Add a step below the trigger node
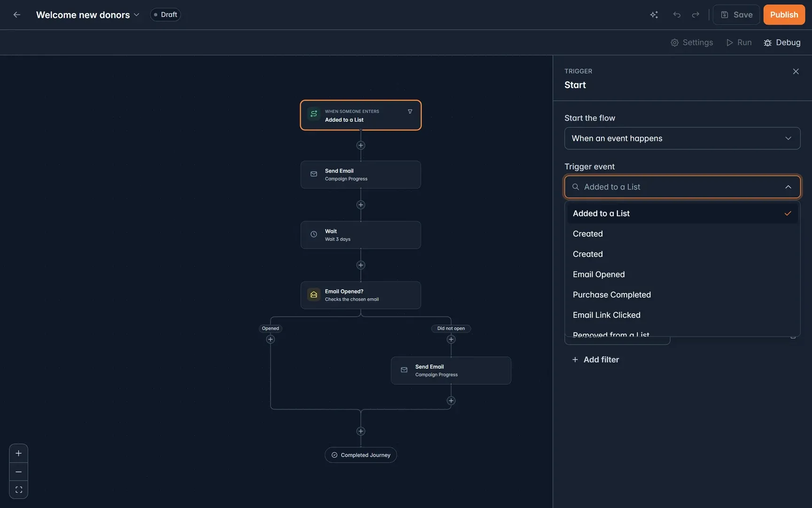 tap(360, 145)
